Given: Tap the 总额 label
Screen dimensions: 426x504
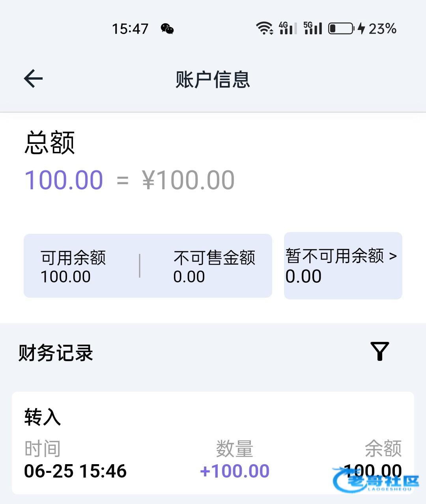Looking at the screenshot, I should pos(50,143).
